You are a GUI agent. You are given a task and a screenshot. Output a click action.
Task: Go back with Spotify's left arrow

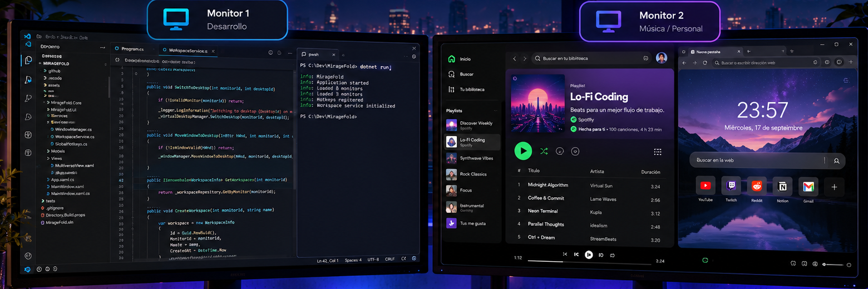[x=515, y=58]
